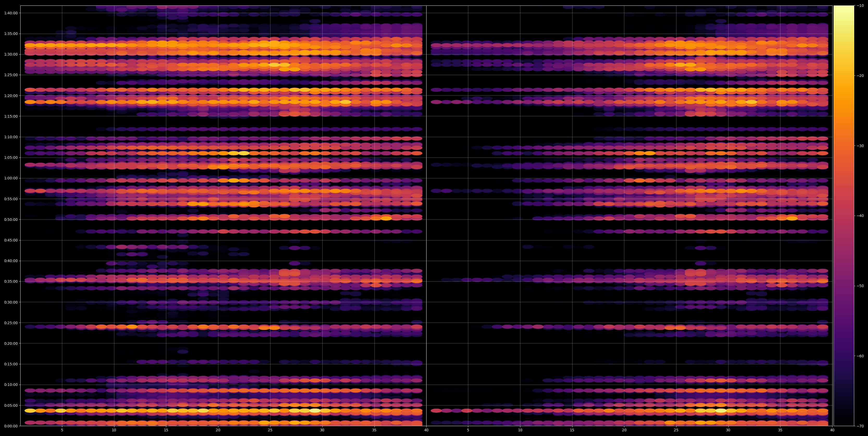The height and width of the screenshot is (436, 868).
Task: Select the 0:25:00 time label
Action: (x=11, y=323)
